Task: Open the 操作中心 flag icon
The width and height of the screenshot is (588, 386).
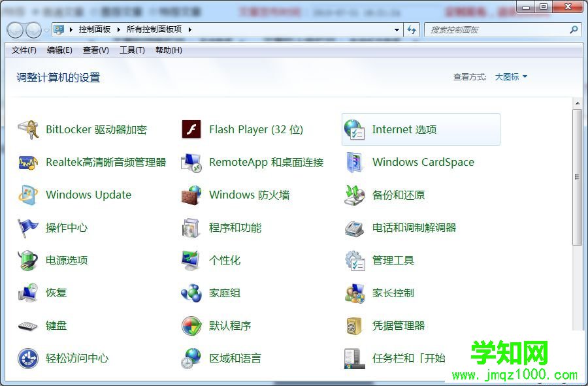Action: click(x=28, y=227)
